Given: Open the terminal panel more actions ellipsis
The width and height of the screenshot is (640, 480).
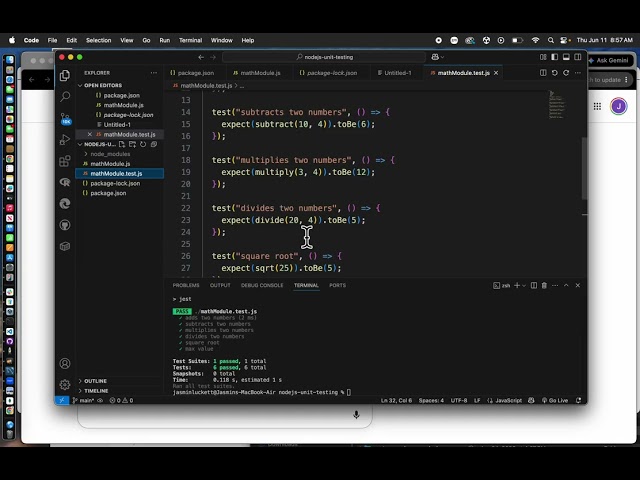Looking at the screenshot, I should click(555, 285).
